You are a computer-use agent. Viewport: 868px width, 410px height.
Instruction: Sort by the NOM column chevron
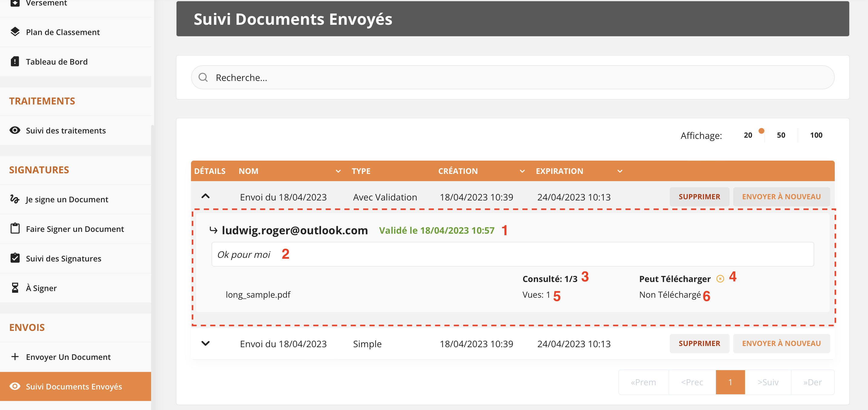point(338,171)
